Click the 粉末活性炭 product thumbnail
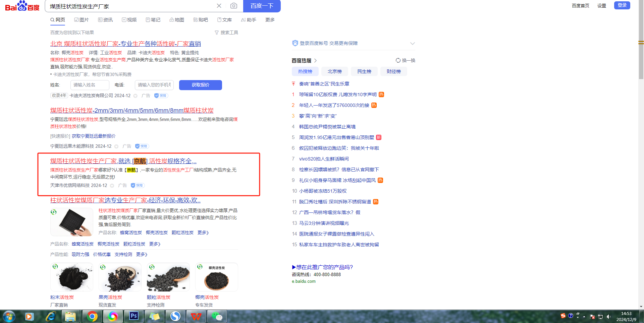This screenshot has width=644, height=323. pos(72,277)
